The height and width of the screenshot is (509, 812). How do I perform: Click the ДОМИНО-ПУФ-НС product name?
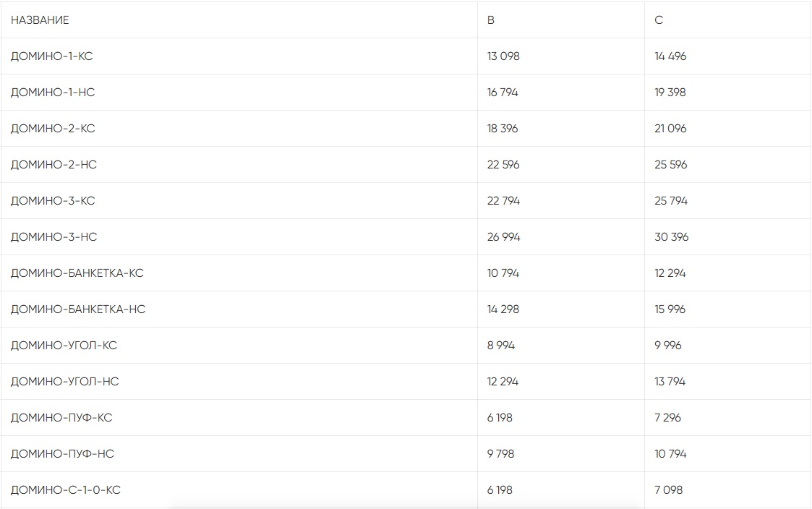pyautogui.click(x=62, y=454)
